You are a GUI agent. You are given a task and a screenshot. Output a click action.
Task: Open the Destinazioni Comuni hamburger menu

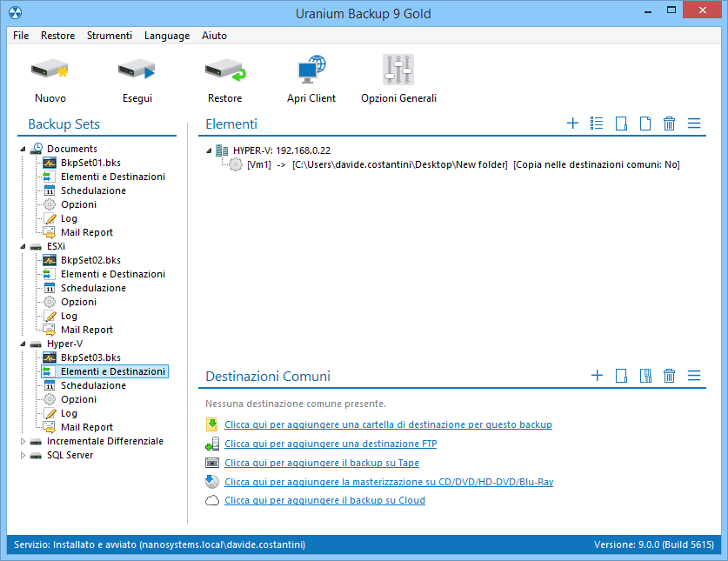click(x=694, y=375)
